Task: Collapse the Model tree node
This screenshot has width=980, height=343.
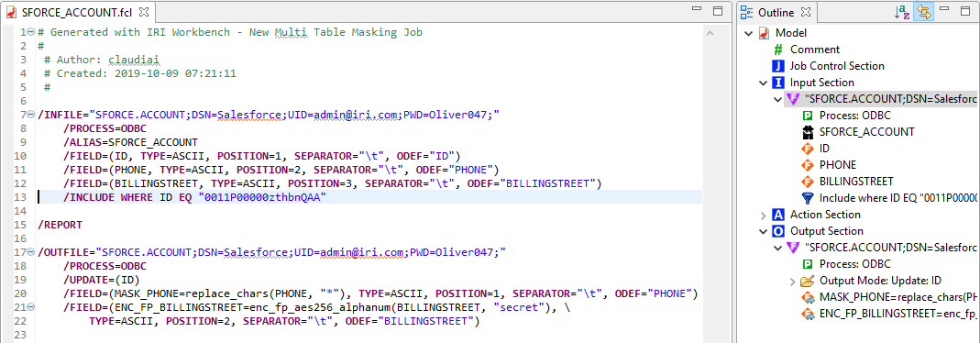Action: click(x=748, y=33)
